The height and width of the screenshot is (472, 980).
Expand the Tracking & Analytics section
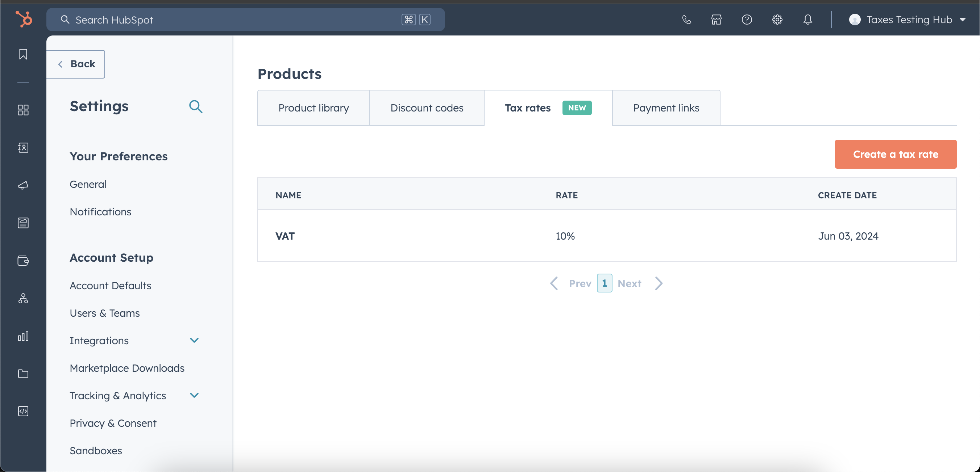pos(194,395)
